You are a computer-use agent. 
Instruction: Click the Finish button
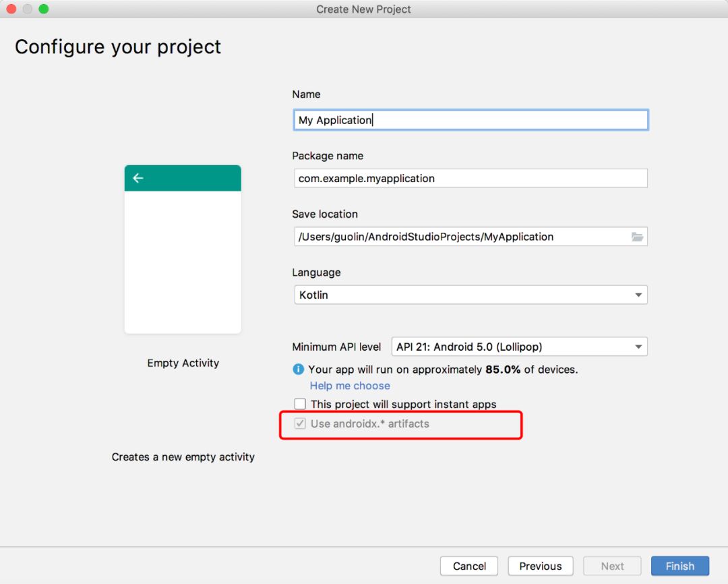click(x=679, y=566)
